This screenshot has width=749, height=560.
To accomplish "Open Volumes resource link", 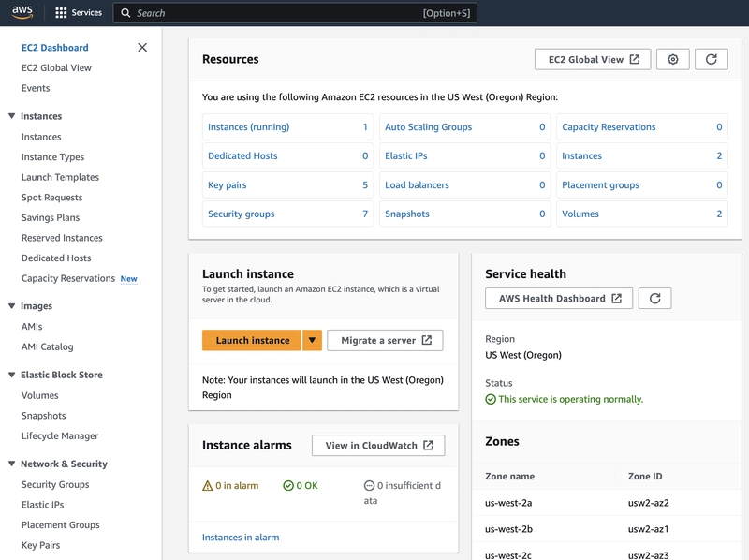I will pyautogui.click(x=580, y=214).
